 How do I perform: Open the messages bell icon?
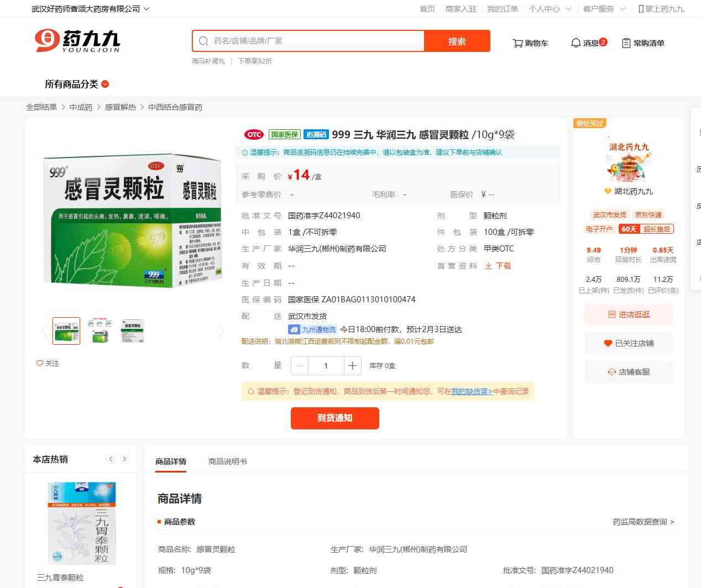pos(576,43)
